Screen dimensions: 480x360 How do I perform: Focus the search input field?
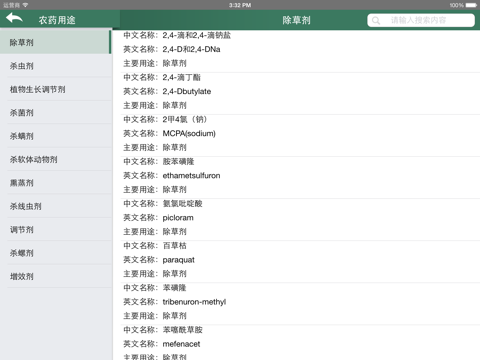point(421,20)
